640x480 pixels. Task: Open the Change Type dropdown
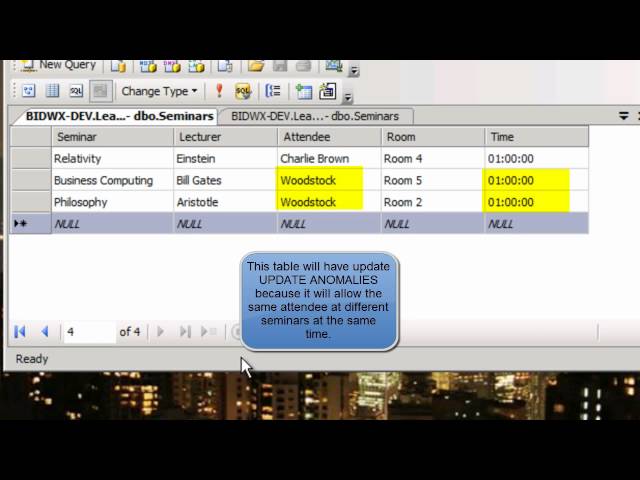tap(159, 91)
